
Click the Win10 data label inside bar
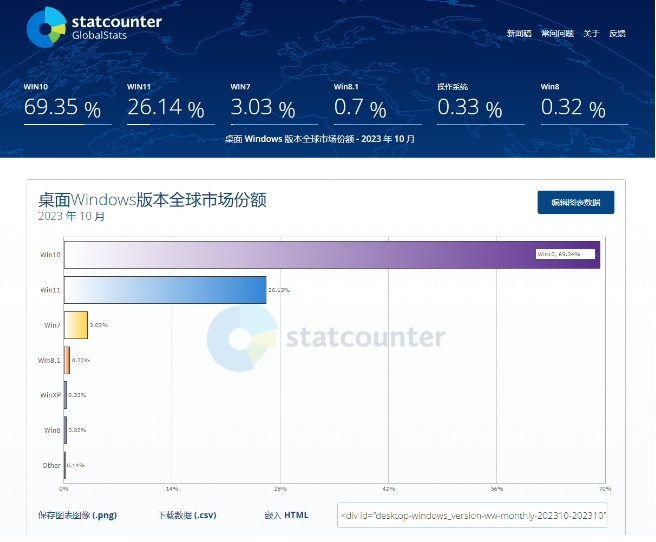(564, 254)
